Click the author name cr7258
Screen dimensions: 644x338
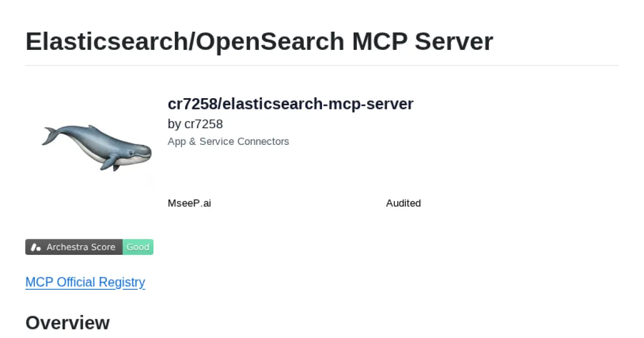point(204,124)
